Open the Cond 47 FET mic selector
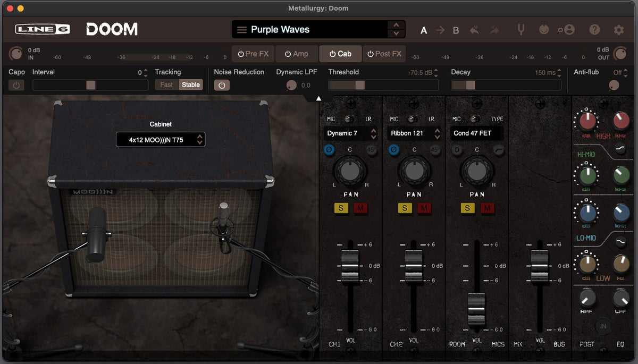Image resolution: width=638 pixels, height=364 pixels. click(476, 133)
